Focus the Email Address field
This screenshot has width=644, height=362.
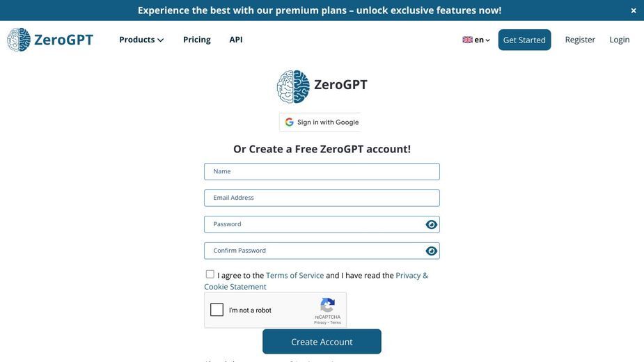coord(322,198)
